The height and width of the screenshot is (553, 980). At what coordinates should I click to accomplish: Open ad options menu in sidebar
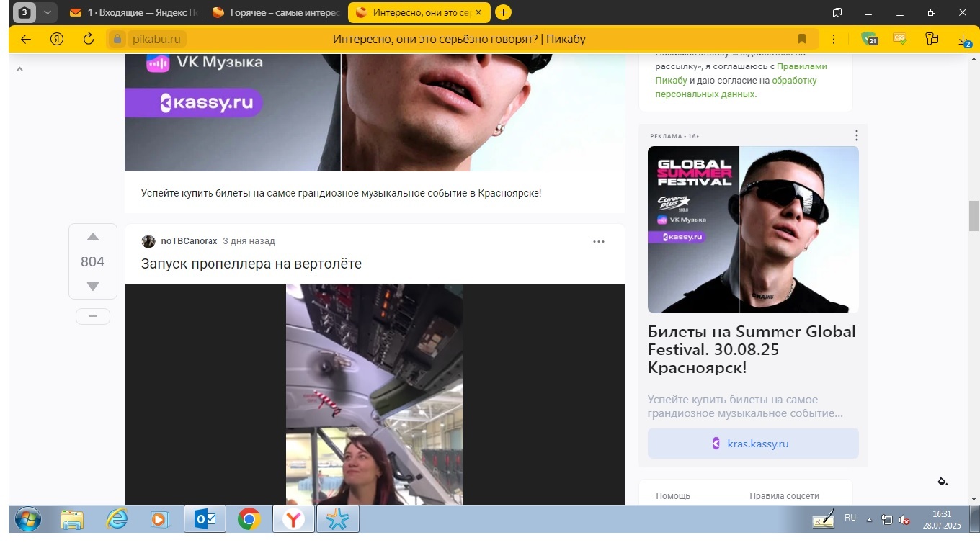pyautogui.click(x=856, y=135)
